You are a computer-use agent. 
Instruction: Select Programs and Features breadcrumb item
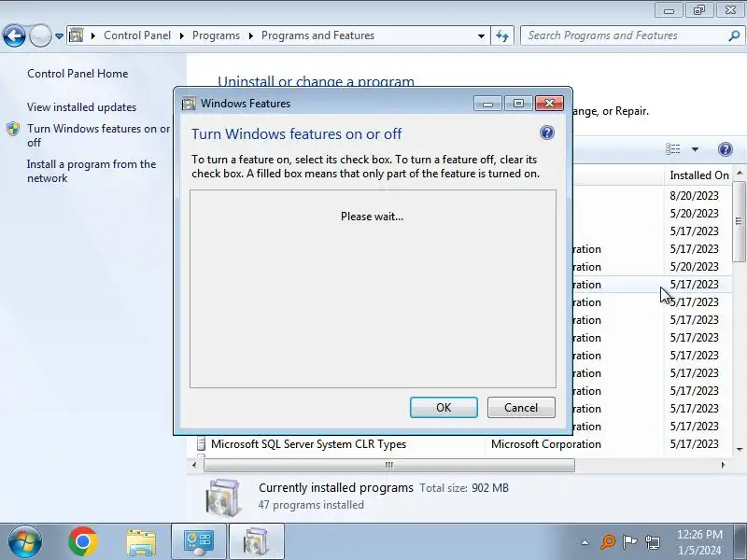tap(317, 35)
